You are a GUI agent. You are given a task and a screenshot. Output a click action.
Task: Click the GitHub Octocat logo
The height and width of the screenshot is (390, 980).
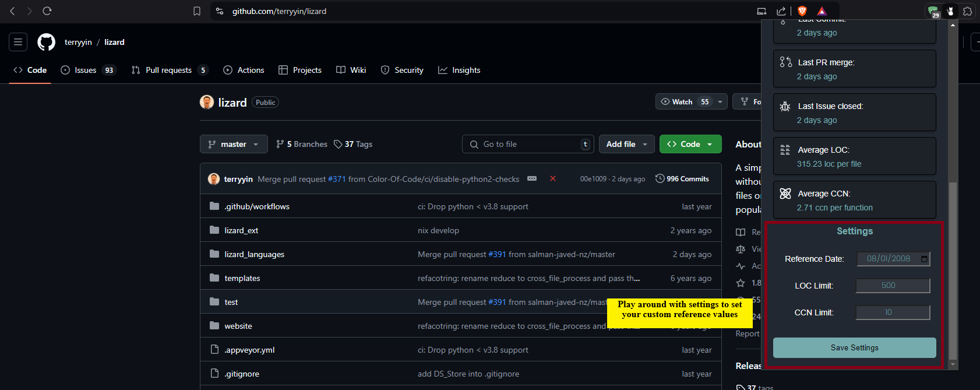[47, 42]
